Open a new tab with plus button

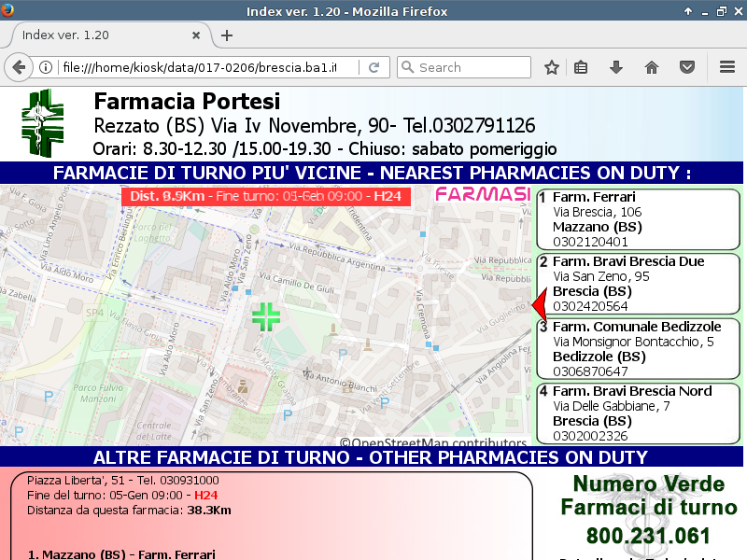click(x=226, y=35)
